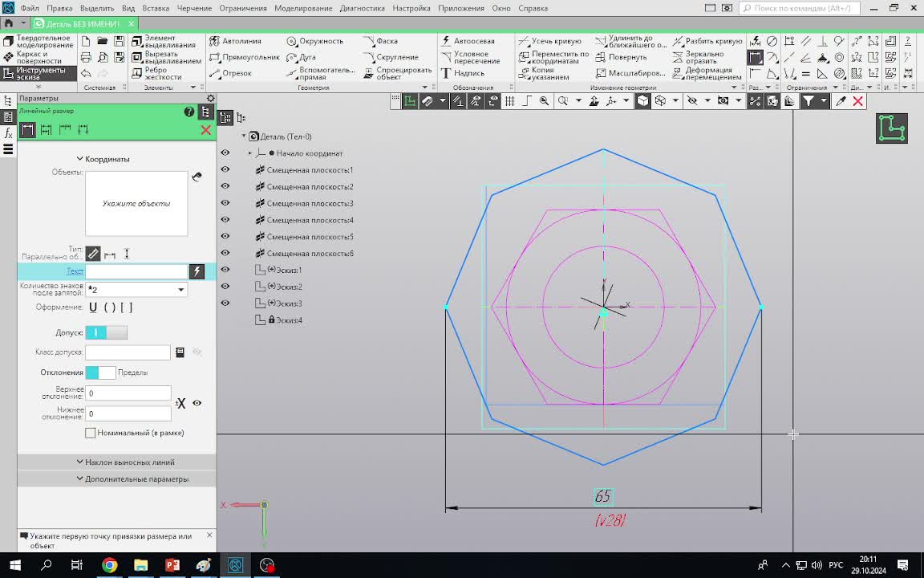
Task: Open help for Линейный размер command
Action: pyautogui.click(x=188, y=112)
